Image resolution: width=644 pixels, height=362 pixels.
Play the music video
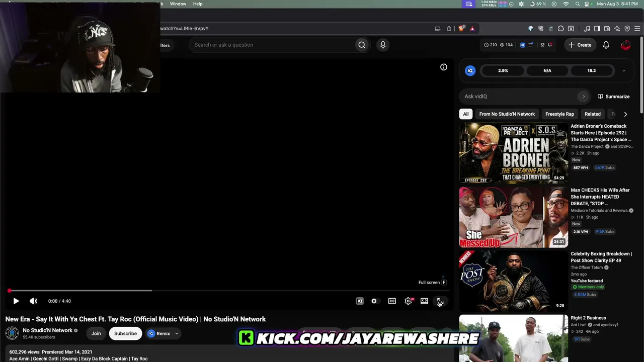(16, 301)
